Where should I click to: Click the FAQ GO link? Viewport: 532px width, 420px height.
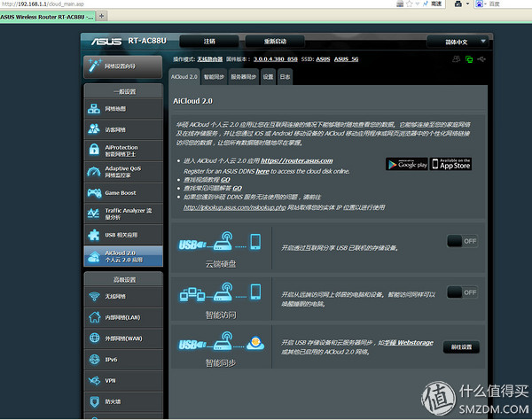pos(237,188)
